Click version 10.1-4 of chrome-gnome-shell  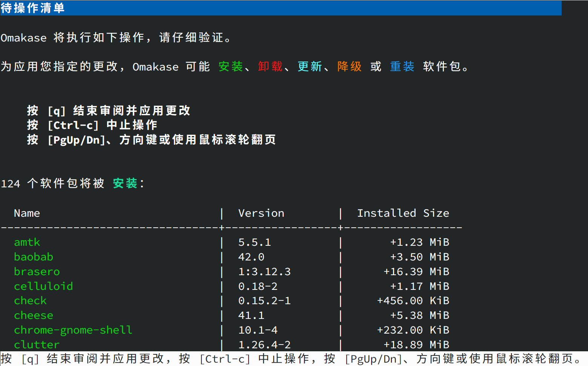coord(258,330)
